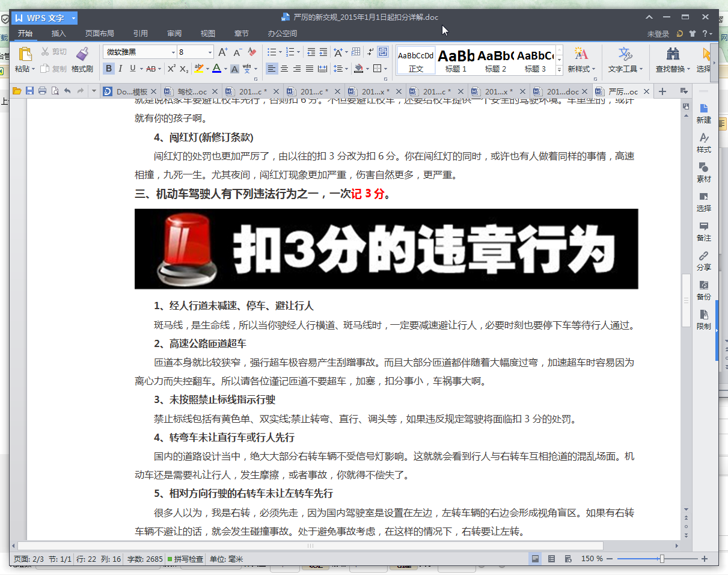Click 备注 (Comments) in the right sidebar
The image size is (728, 575).
pyautogui.click(x=703, y=231)
